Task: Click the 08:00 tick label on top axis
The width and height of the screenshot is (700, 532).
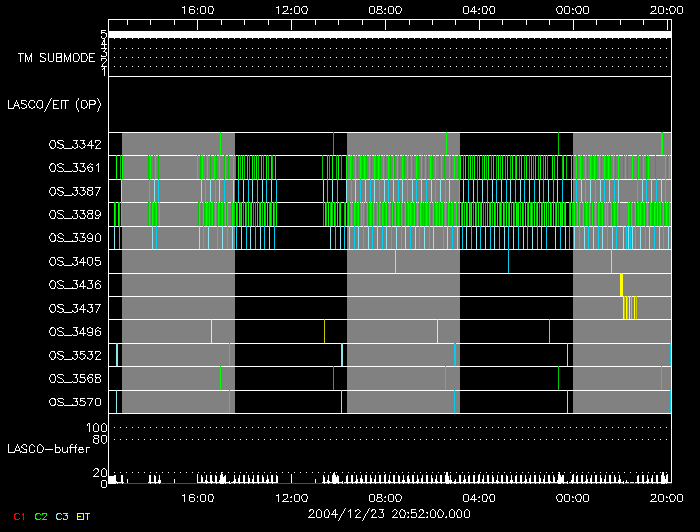Action: [x=385, y=9]
